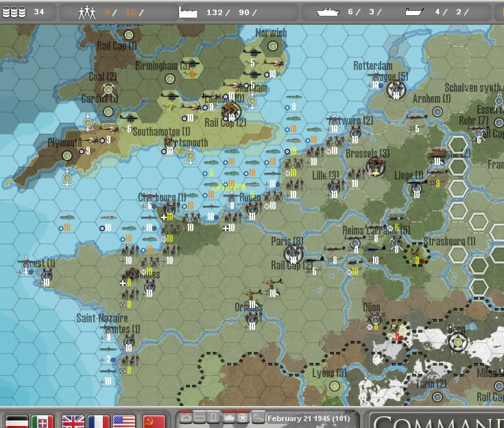
Task: Select the Brussels city hex
Action: click(375, 165)
